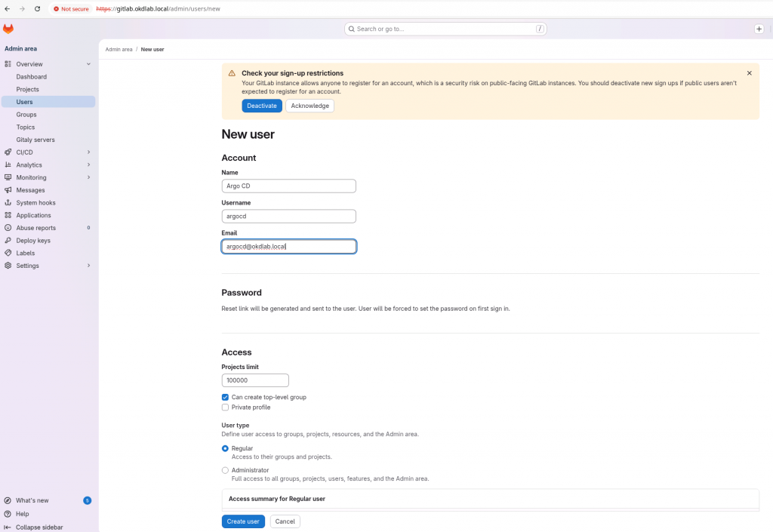
Task: Select the Administrator user type
Action: tap(225, 470)
